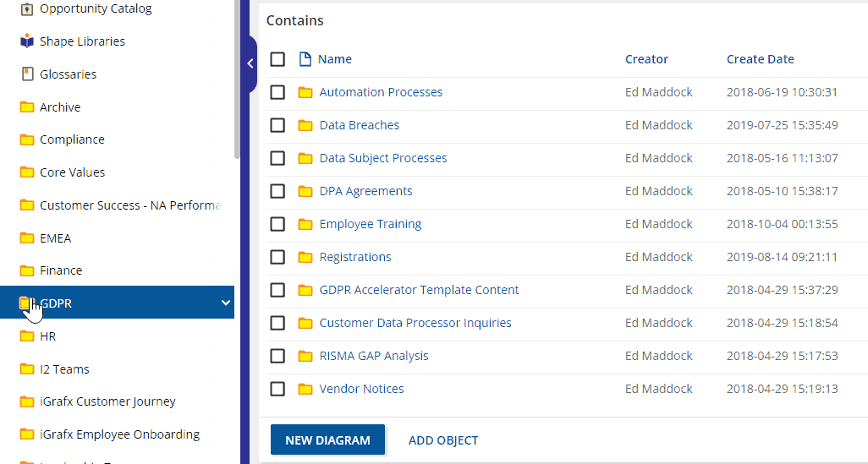Click the Archive folder icon in sidebar
Viewport: 868px width, 464px height.
[x=27, y=107]
